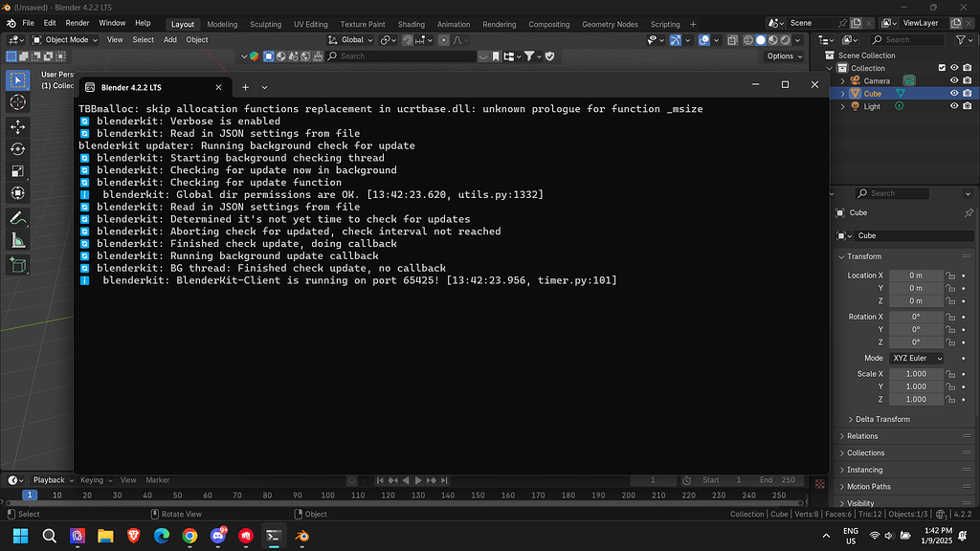Screen dimensions: 980x551
Task: Select the Annotate tool
Action: pos(17,218)
